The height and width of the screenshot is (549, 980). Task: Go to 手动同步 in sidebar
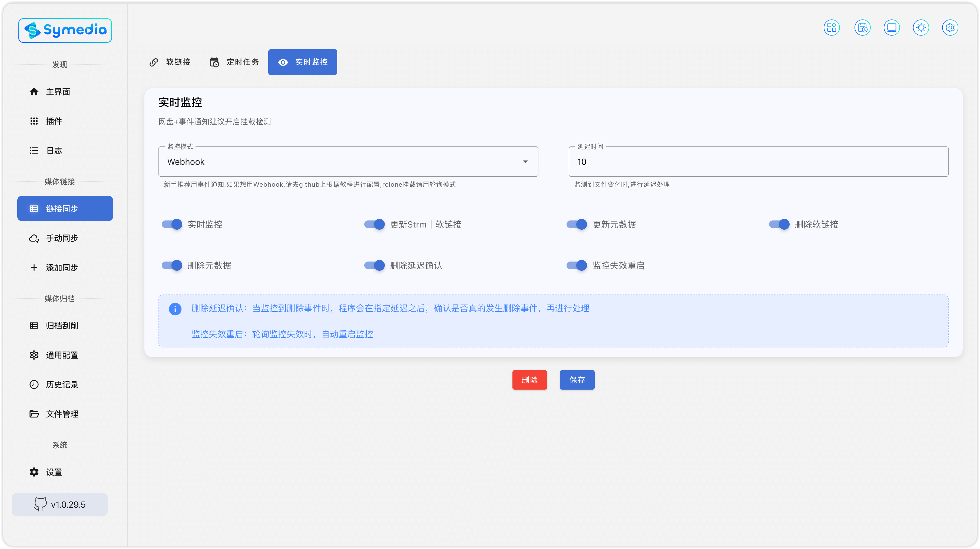click(x=65, y=238)
